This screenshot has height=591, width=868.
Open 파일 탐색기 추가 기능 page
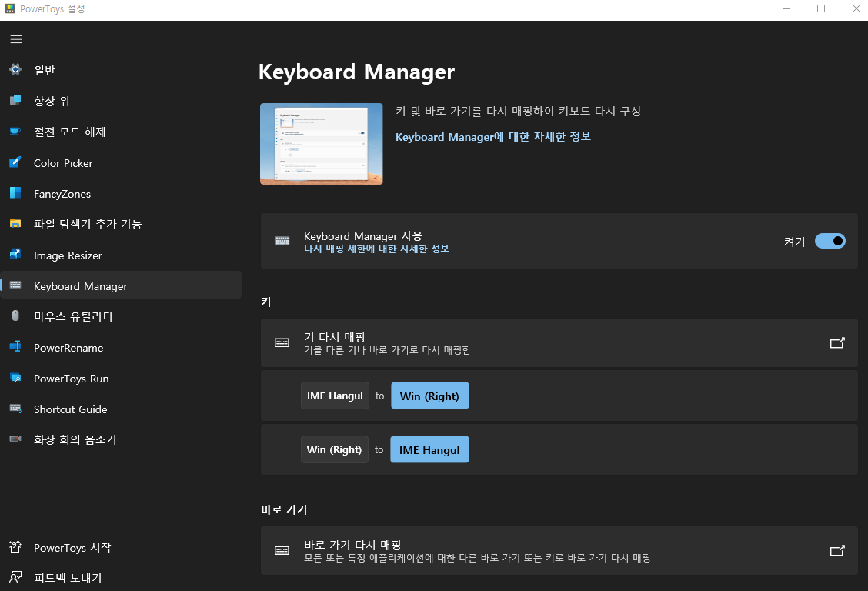click(121, 224)
